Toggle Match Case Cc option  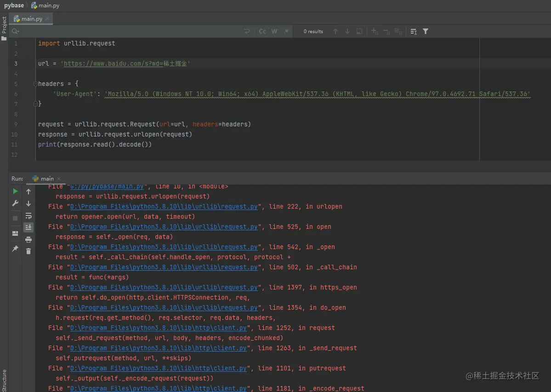point(262,31)
